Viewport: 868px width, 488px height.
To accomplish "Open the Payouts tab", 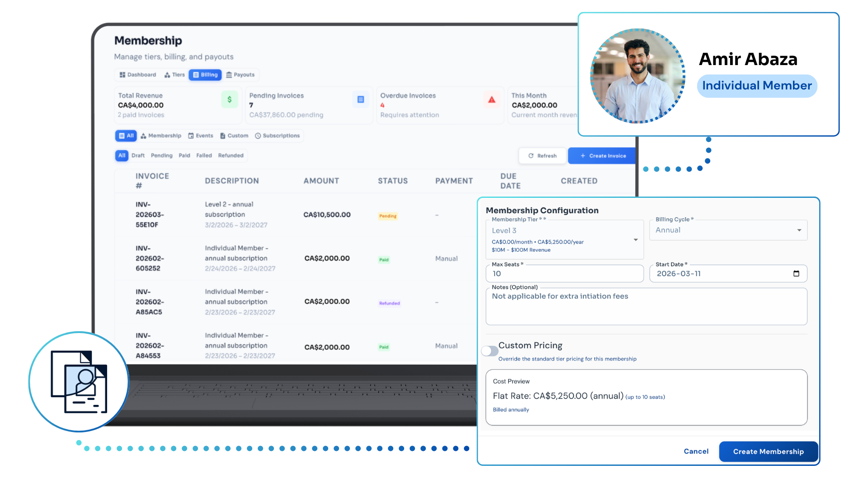I will click(x=240, y=75).
